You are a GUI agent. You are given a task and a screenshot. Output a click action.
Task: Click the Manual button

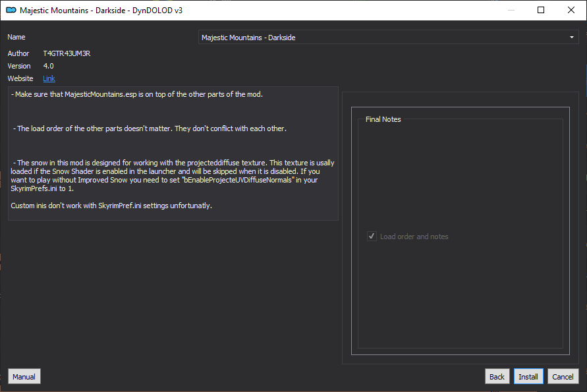24,377
